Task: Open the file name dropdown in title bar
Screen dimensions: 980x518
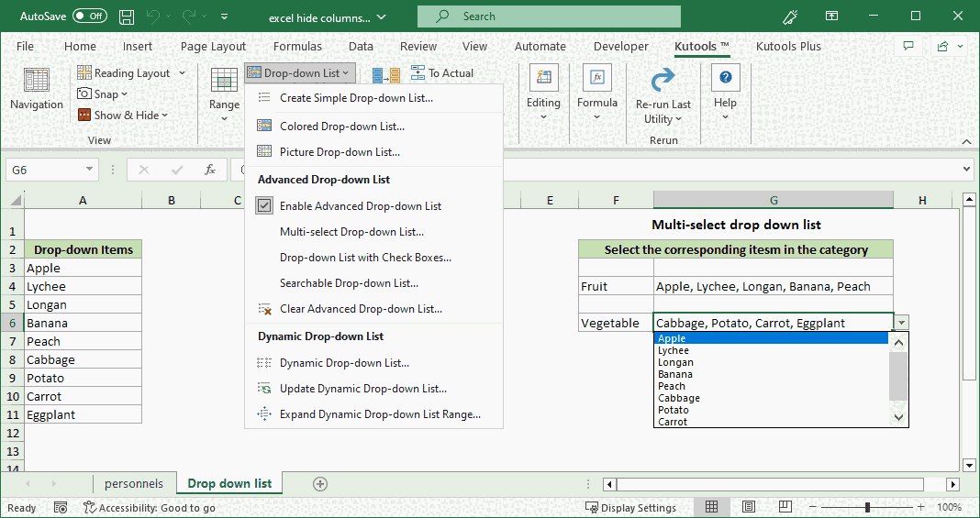Action: [383, 17]
